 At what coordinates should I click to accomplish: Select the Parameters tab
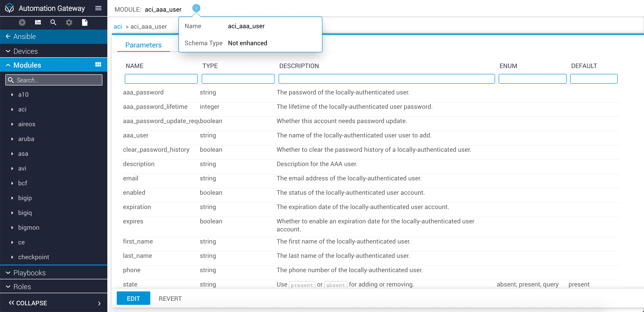pos(143,45)
